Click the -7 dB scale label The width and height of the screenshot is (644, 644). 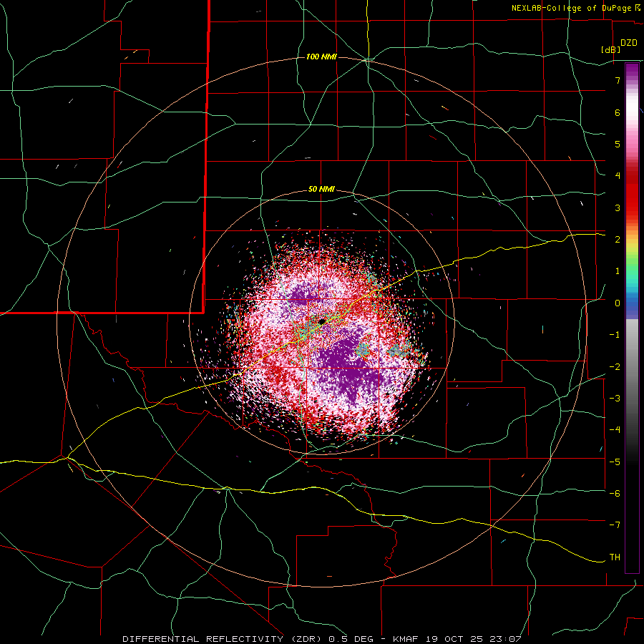615,525
